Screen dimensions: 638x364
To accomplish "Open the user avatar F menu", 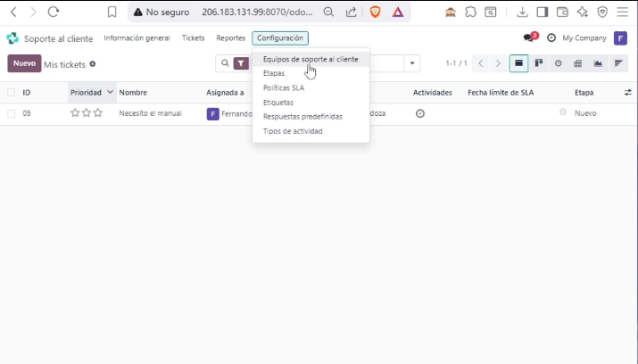I will (620, 38).
